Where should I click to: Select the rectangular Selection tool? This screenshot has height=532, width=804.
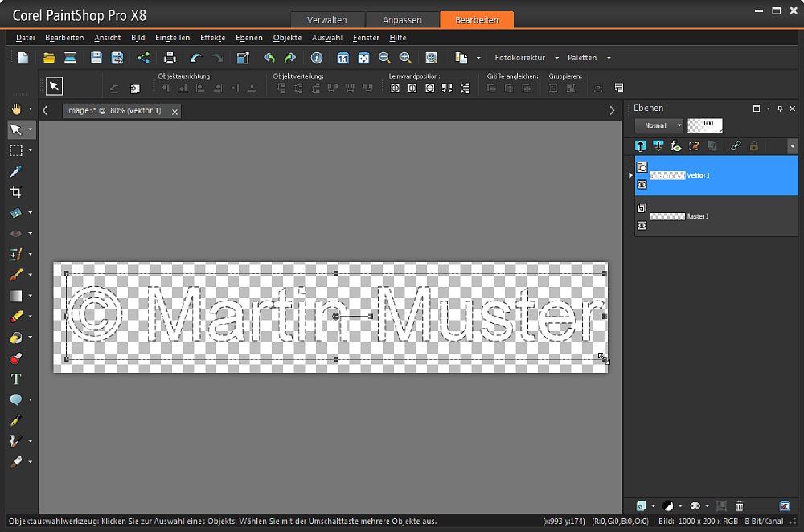click(x=16, y=150)
